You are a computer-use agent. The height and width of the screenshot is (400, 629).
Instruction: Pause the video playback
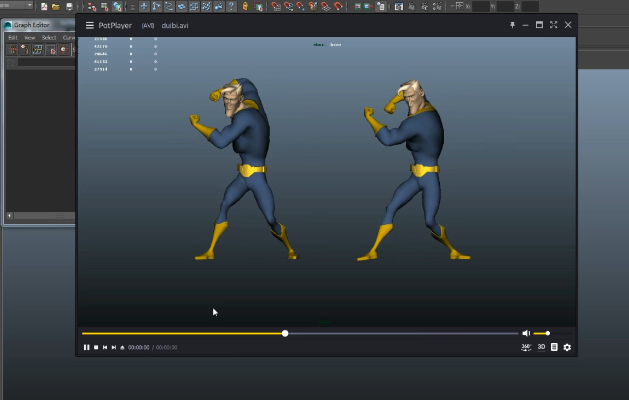[x=86, y=347]
